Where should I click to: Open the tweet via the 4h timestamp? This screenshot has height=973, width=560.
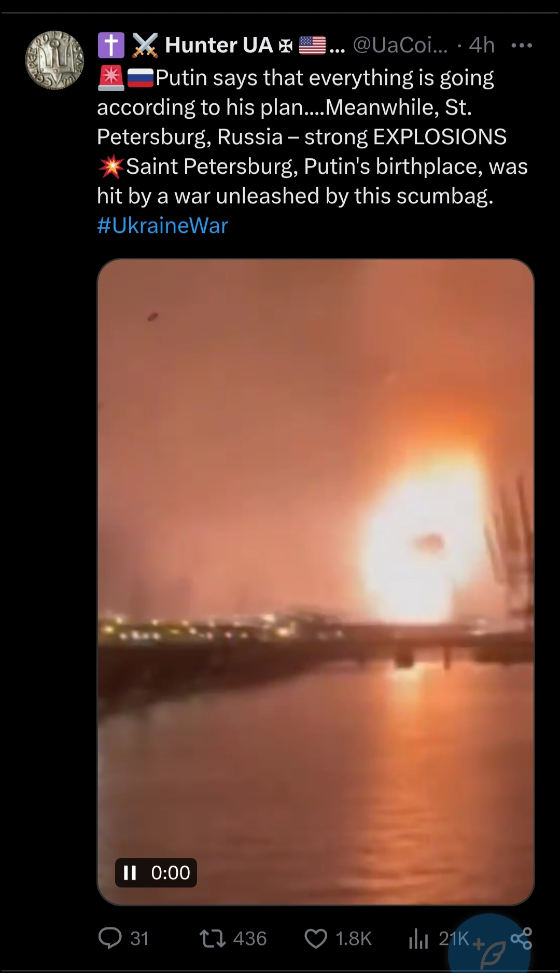(x=482, y=45)
